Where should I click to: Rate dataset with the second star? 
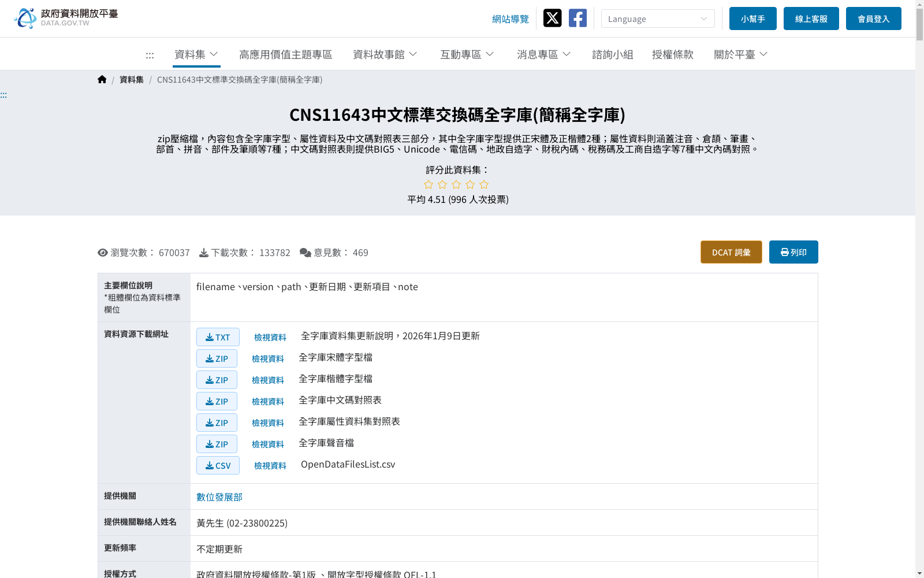point(442,184)
